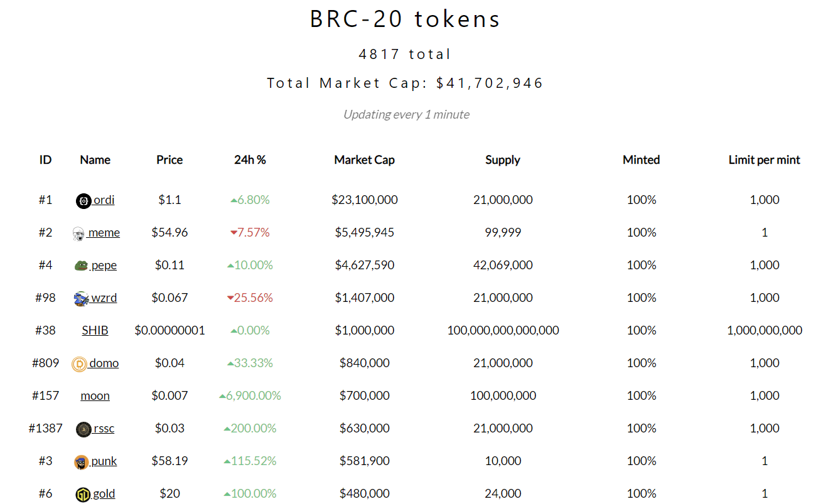Open the moon token link
Image resolution: width=838 pixels, height=504 pixels.
95,395
